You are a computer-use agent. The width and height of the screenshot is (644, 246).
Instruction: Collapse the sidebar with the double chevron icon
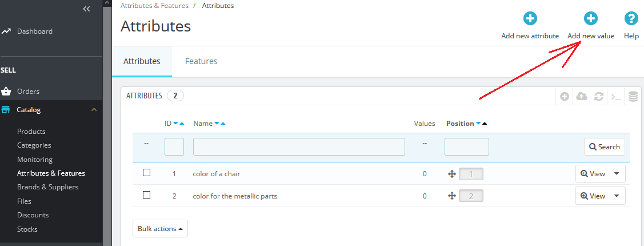86,9
